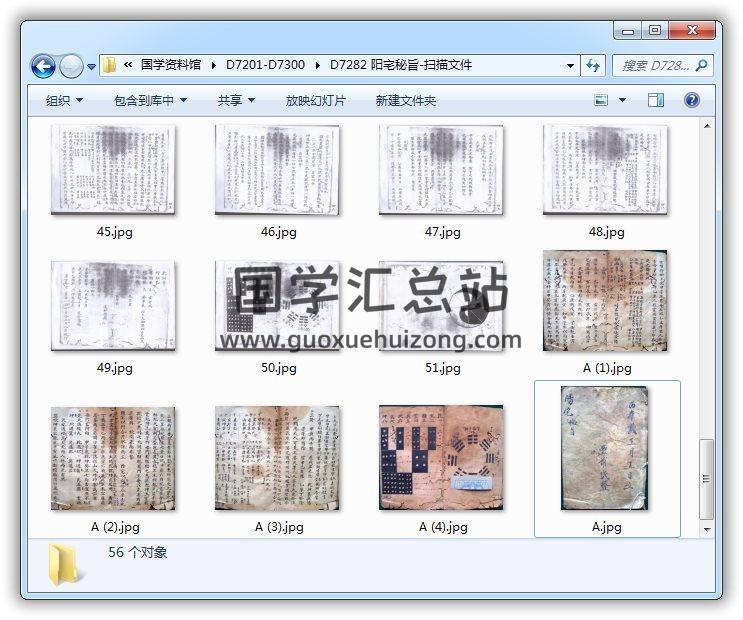This screenshot has width=743, height=620.
Task: Click file name A (4).jpg
Action: click(443, 527)
